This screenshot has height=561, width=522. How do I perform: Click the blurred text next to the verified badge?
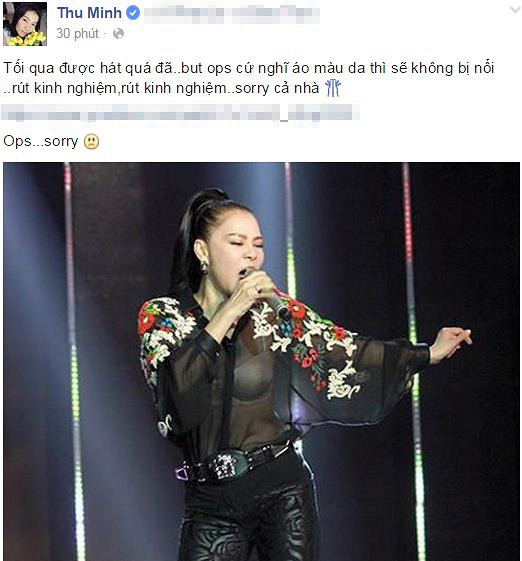[231, 14]
